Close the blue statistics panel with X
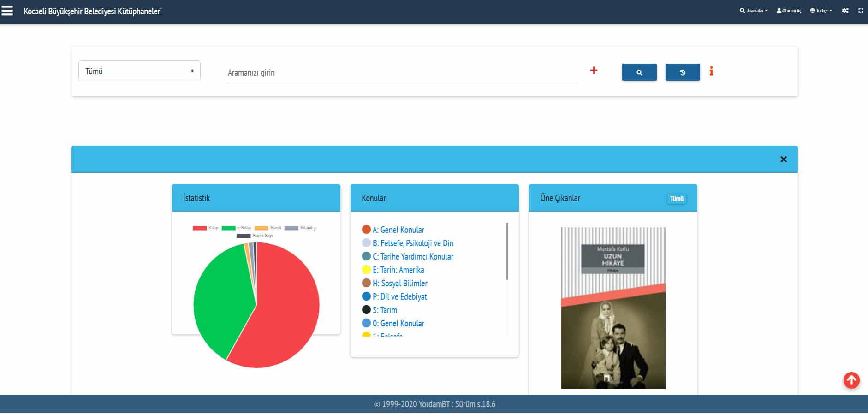 coord(783,160)
